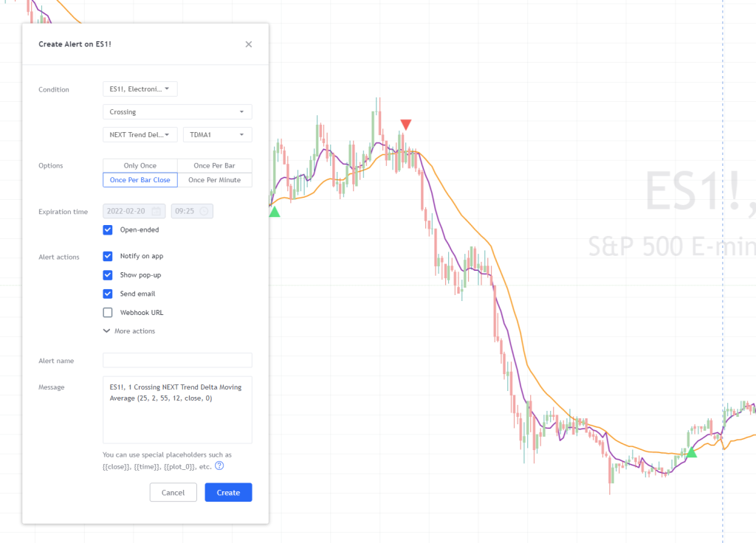Select the Once Per Minute trigger option
Image resolution: width=756 pixels, height=543 pixels.
[214, 179]
